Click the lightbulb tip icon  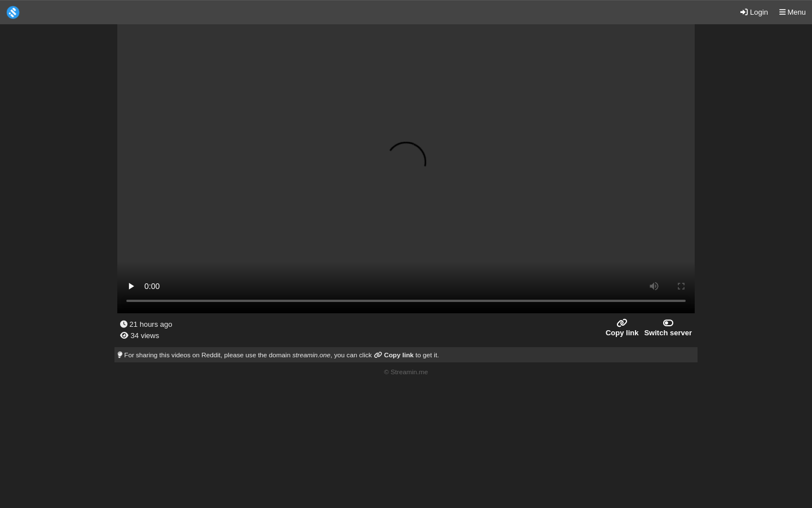(x=120, y=355)
